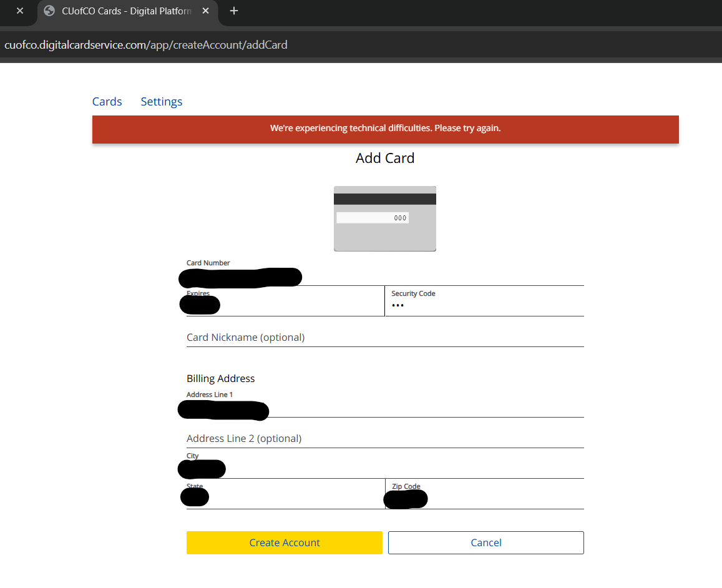
Task: Focus the Security Code field
Action: [484, 306]
